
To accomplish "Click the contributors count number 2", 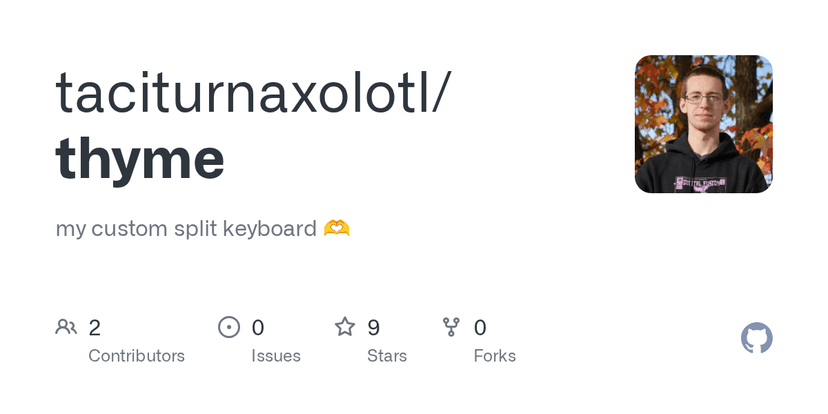I will coord(95,327).
